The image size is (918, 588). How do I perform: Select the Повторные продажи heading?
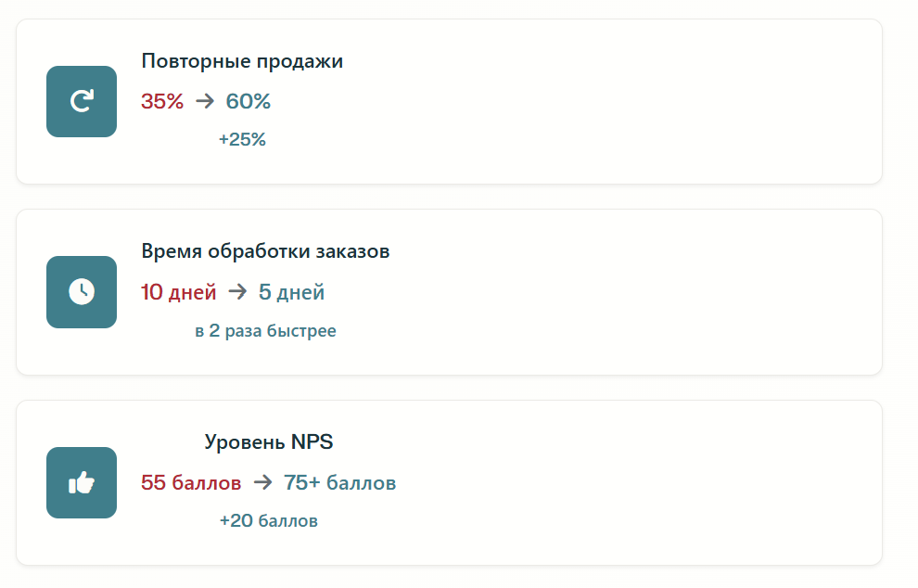242,61
